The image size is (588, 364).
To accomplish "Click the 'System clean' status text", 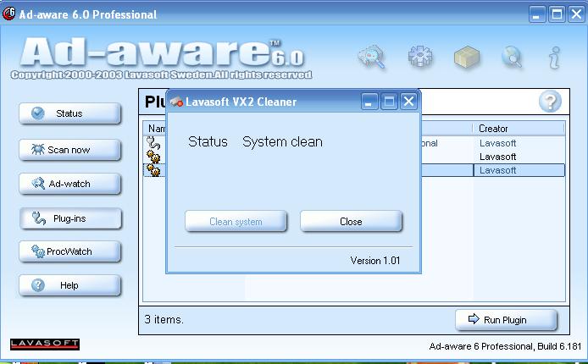I will 282,142.
